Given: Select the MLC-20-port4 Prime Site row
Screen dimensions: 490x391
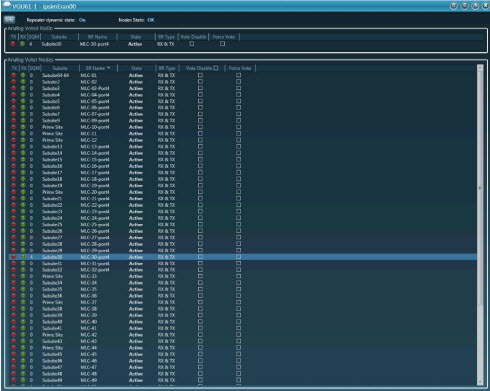Looking at the screenshot, I should click(242, 192).
